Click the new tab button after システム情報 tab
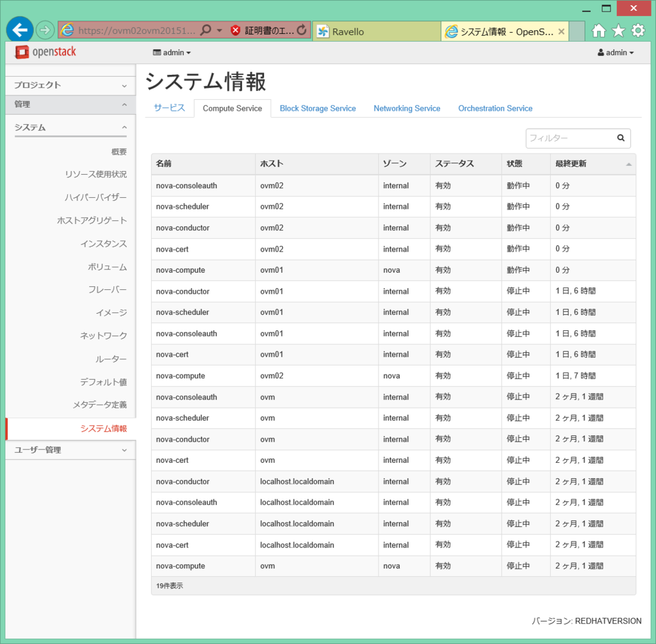This screenshot has height=644, width=656. tap(577, 32)
